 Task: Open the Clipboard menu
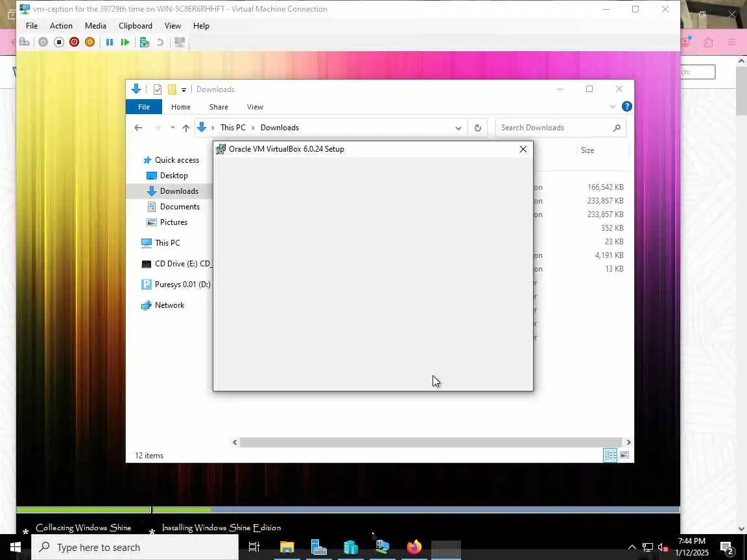136,26
